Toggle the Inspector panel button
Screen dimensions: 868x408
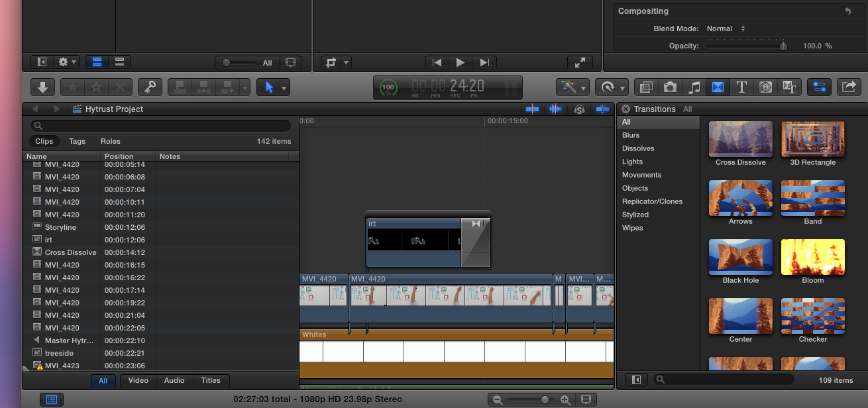(819, 87)
